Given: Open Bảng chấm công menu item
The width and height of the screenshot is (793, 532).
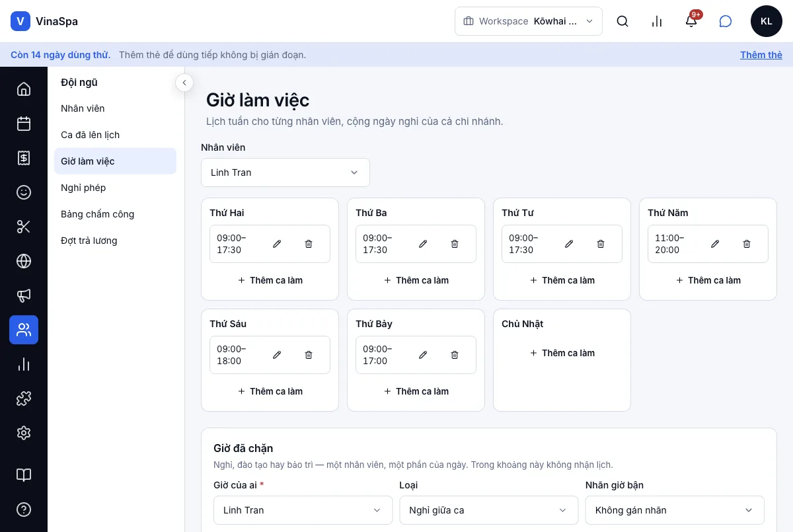Looking at the screenshot, I should point(115,214).
